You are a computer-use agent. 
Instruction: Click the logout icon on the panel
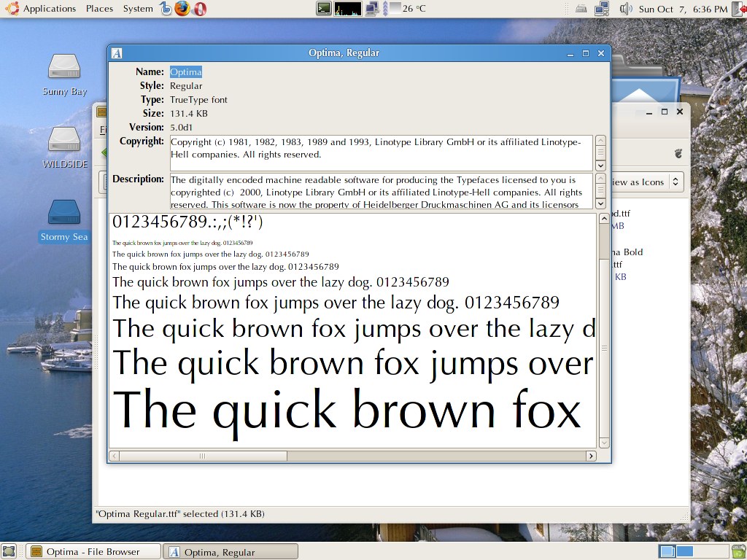739,9
